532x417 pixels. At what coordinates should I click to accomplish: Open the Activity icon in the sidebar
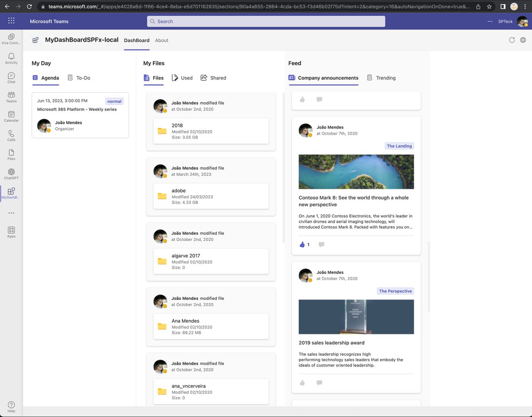[x=11, y=57]
